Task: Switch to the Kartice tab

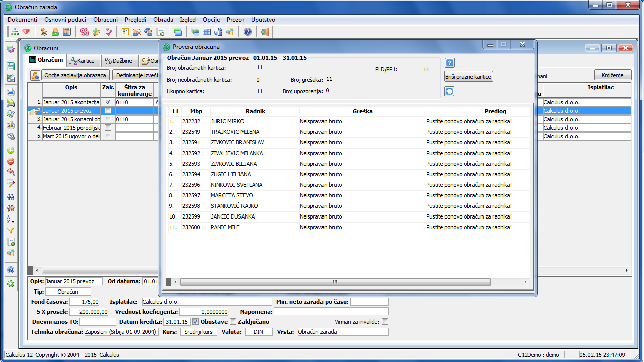Action: (83, 61)
